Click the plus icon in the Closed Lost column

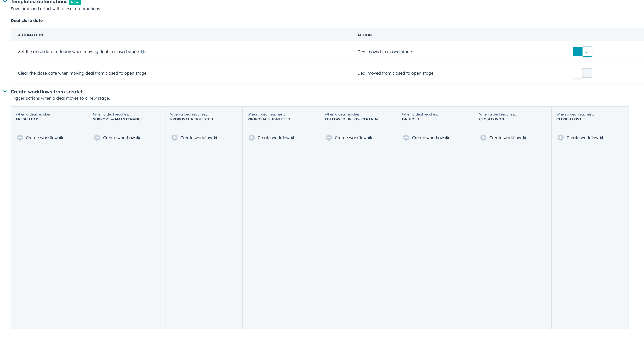point(561,138)
